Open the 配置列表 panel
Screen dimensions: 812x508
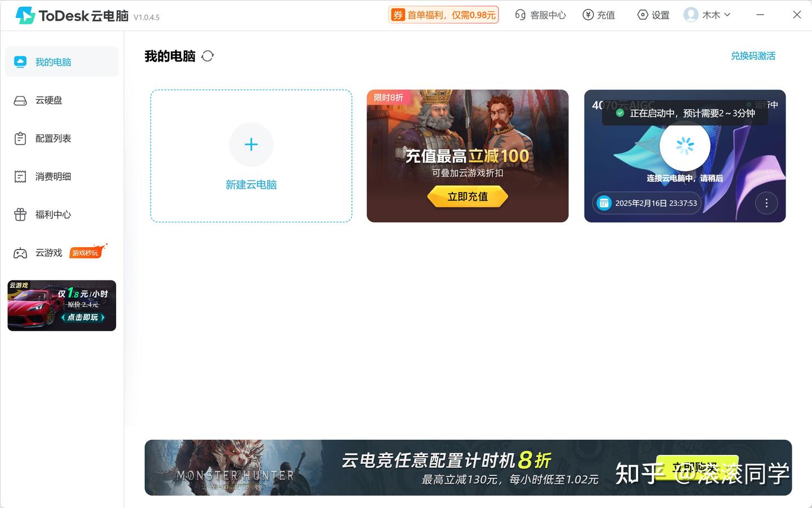54,138
